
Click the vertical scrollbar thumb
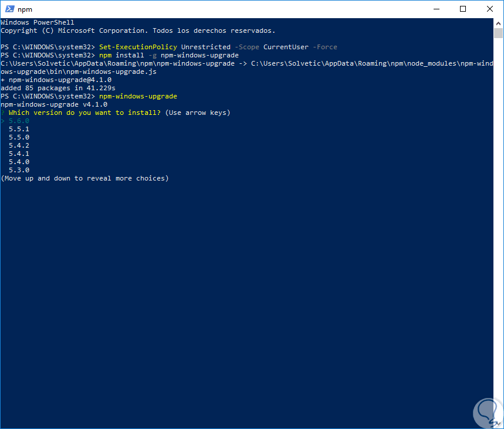pyautogui.click(x=498, y=33)
